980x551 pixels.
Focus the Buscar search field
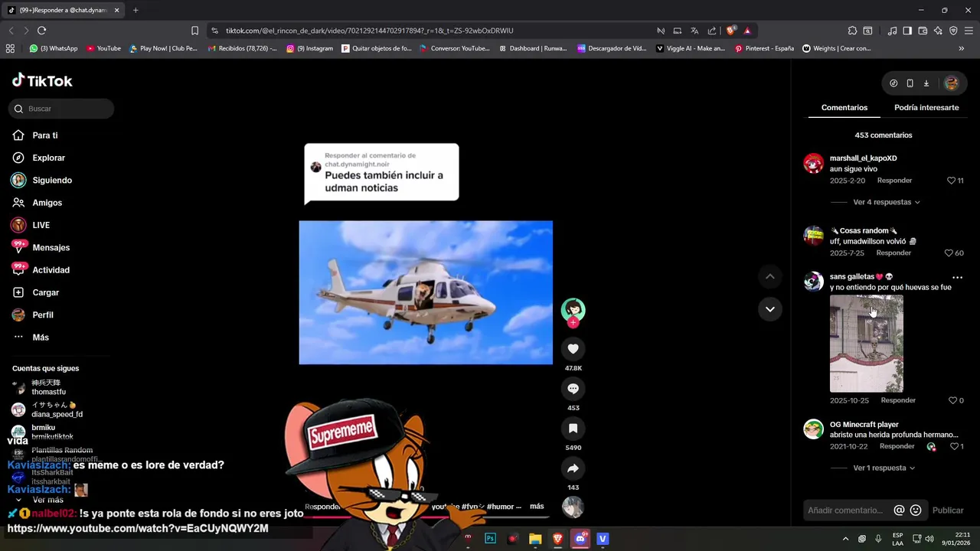[x=61, y=109]
